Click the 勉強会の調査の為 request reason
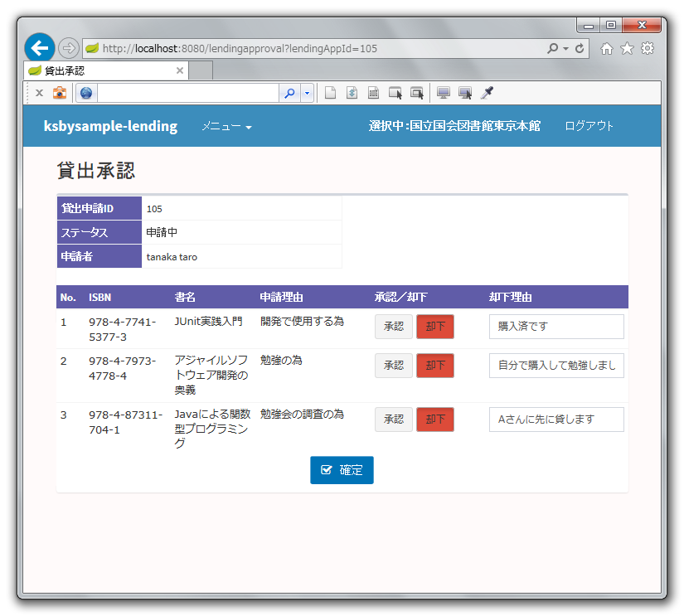 (x=302, y=414)
